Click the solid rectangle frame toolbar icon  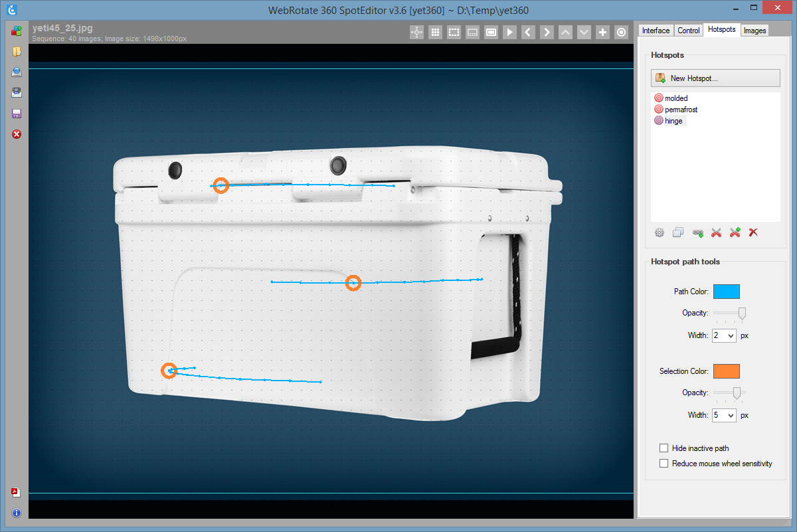[x=491, y=32]
